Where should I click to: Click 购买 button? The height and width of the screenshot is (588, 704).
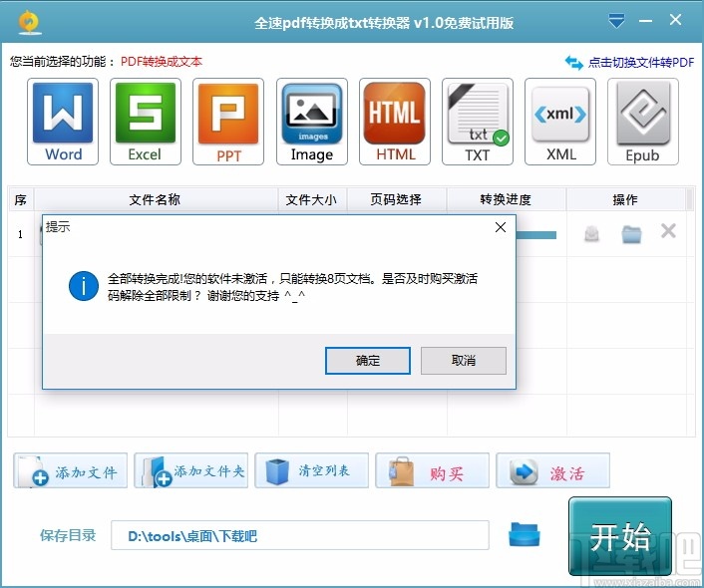pyautogui.click(x=433, y=470)
